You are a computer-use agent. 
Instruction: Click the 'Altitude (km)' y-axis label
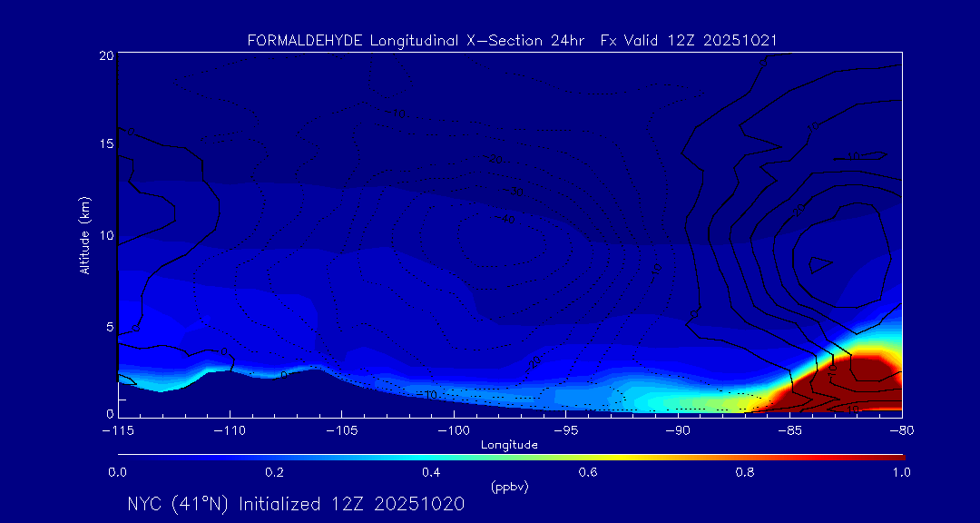84,234
